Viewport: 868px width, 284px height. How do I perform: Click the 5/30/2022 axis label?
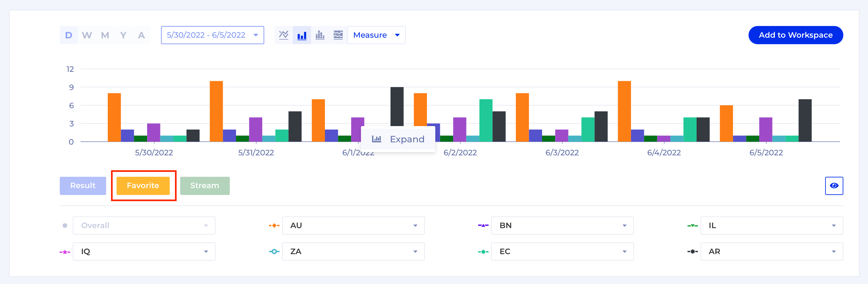coord(154,153)
